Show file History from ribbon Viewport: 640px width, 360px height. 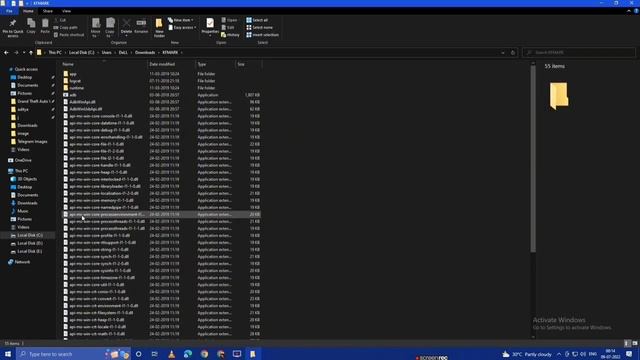point(231,35)
